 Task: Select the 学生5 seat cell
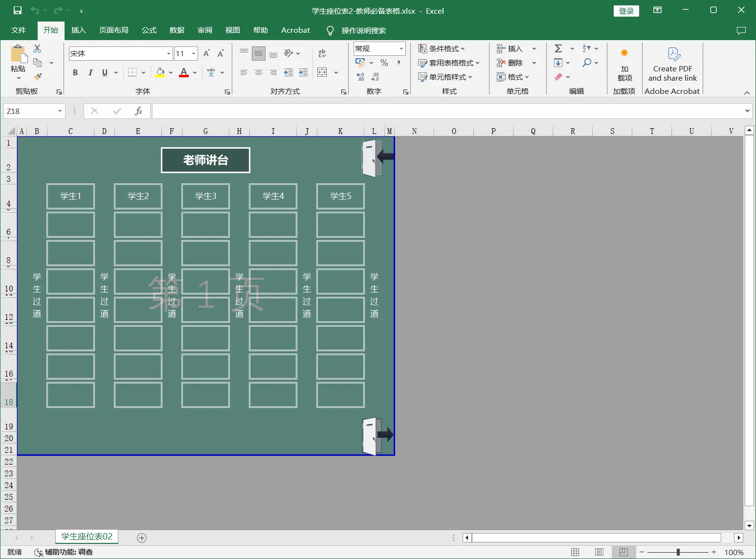click(340, 196)
